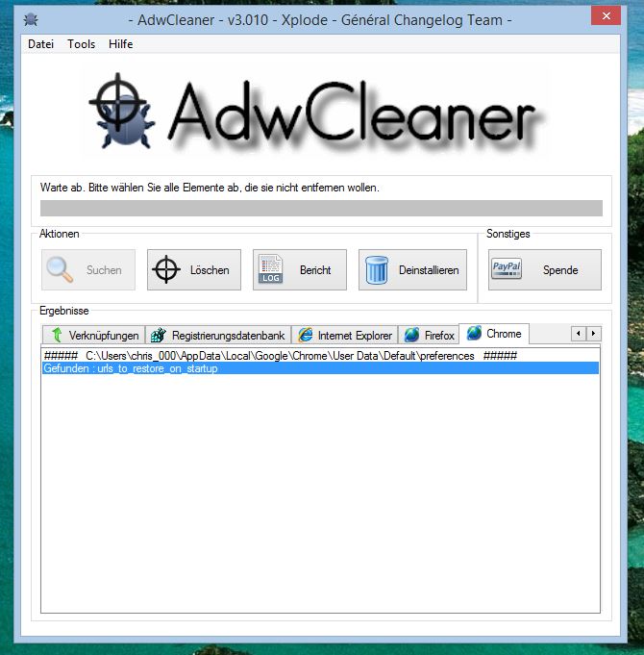The image size is (644, 655).
Task: Click the AdwCleaner logo banner
Action: (316, 112)
